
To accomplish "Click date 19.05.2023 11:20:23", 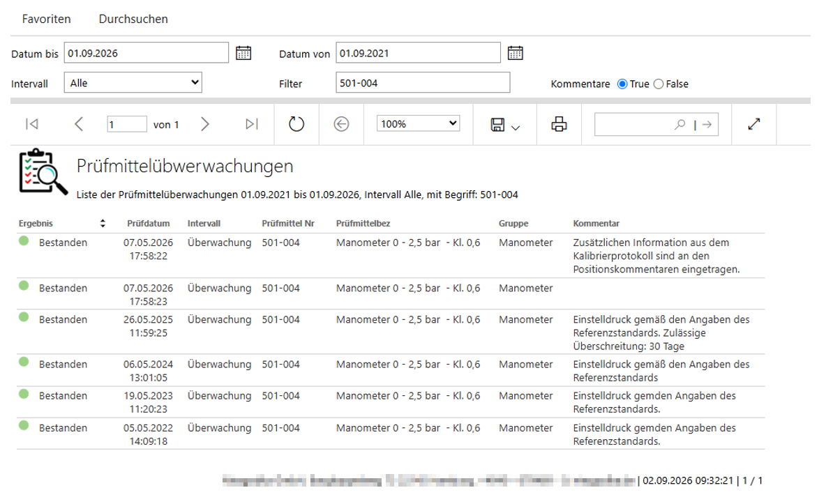I will click(x=148, y=402).
